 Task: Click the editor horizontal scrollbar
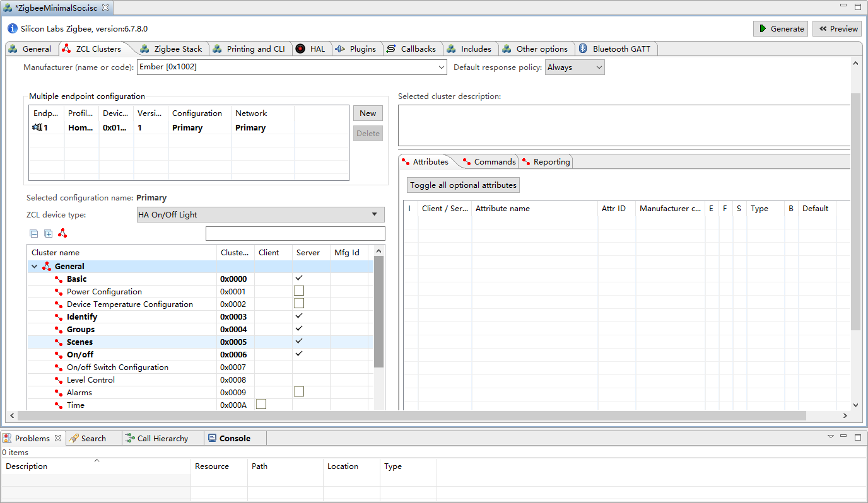tap(412, 416)
